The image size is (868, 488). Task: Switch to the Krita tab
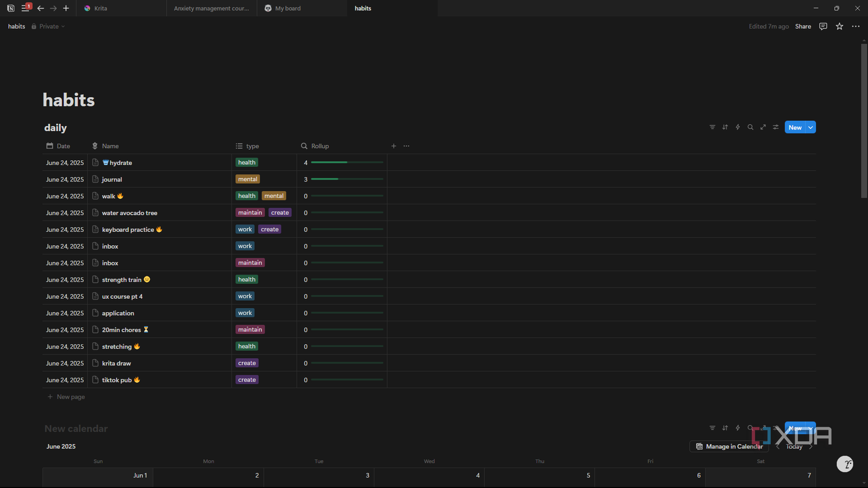pyautogui.click(x=122, y=8)
